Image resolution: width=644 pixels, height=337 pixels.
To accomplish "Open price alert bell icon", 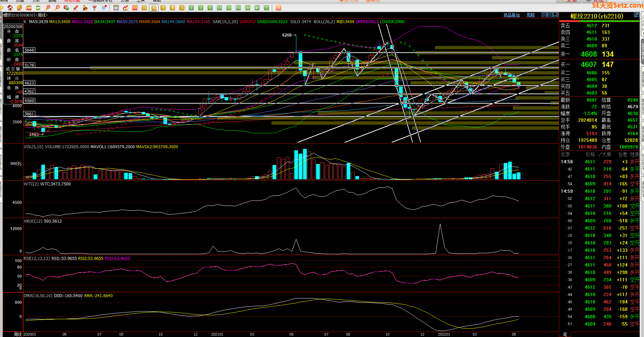I will click(85, 8).
